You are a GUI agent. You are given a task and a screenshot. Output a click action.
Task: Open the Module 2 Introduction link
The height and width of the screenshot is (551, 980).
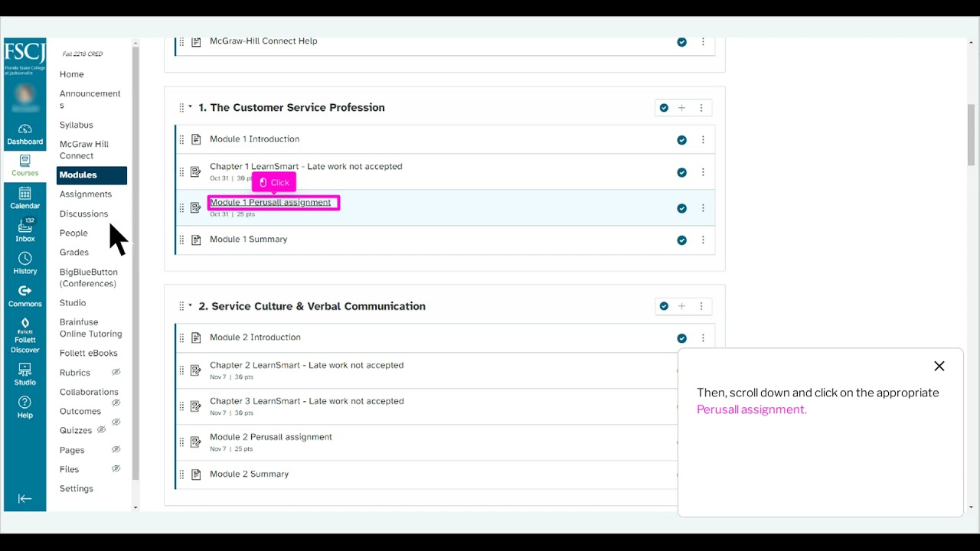pyautogui.click(x=255, y=337)
